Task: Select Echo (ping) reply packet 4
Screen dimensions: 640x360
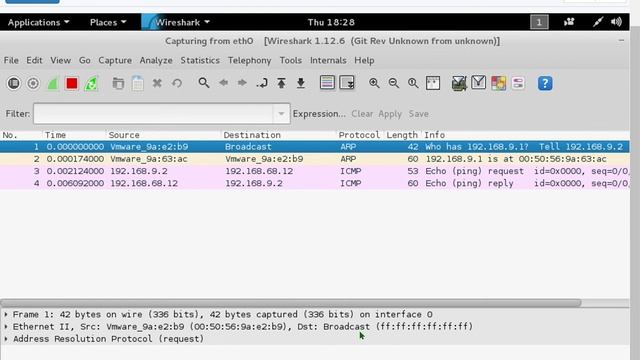Action: click(314, 183)
